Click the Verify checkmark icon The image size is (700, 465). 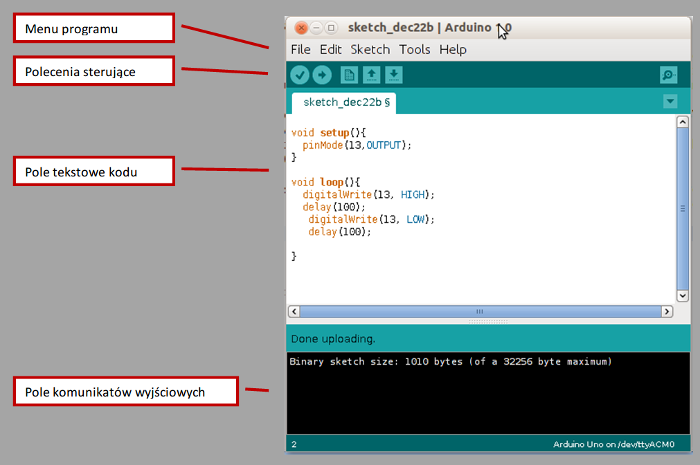coord(300,75)
